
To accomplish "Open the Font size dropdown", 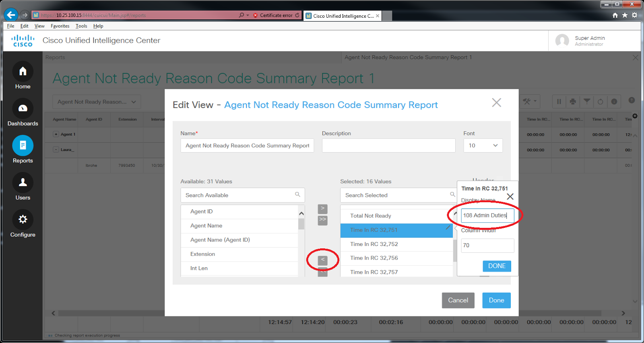I will (483, 145).
